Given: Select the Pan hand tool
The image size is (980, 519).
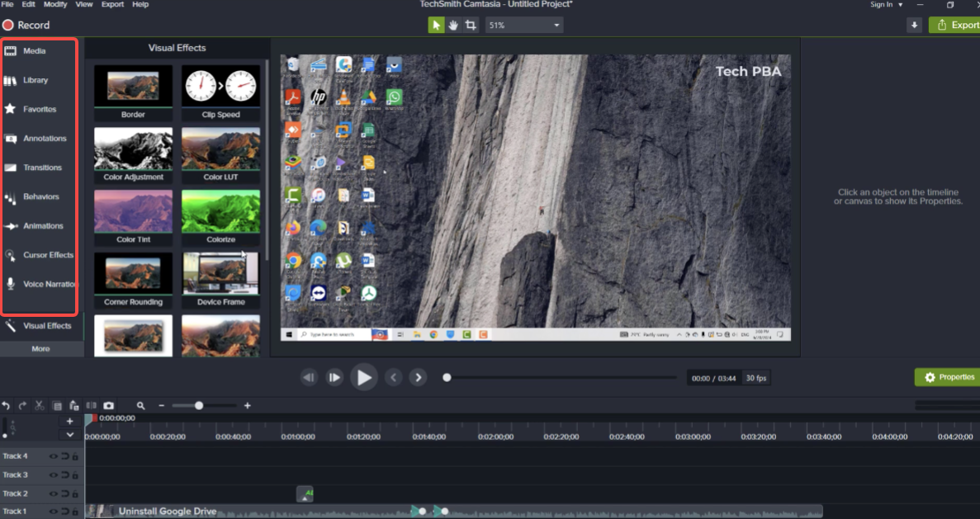Looking at the screenshot, I should tap(452, 26).
